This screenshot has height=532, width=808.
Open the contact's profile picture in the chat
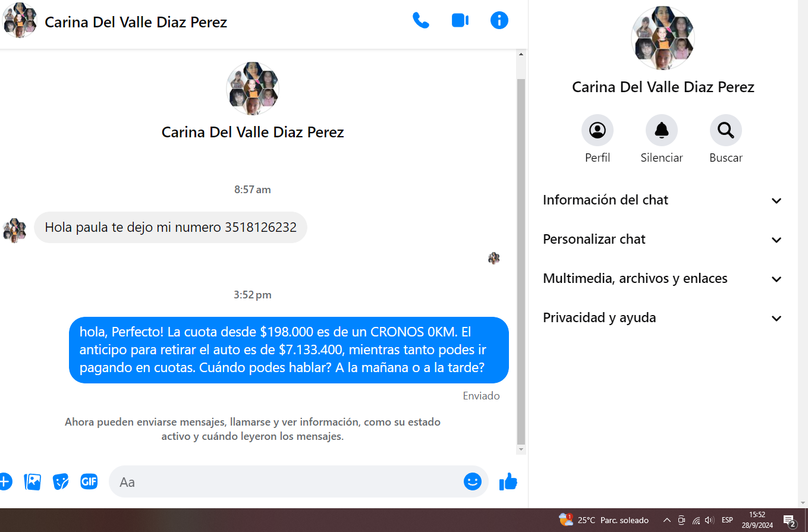tap(253, 89)
